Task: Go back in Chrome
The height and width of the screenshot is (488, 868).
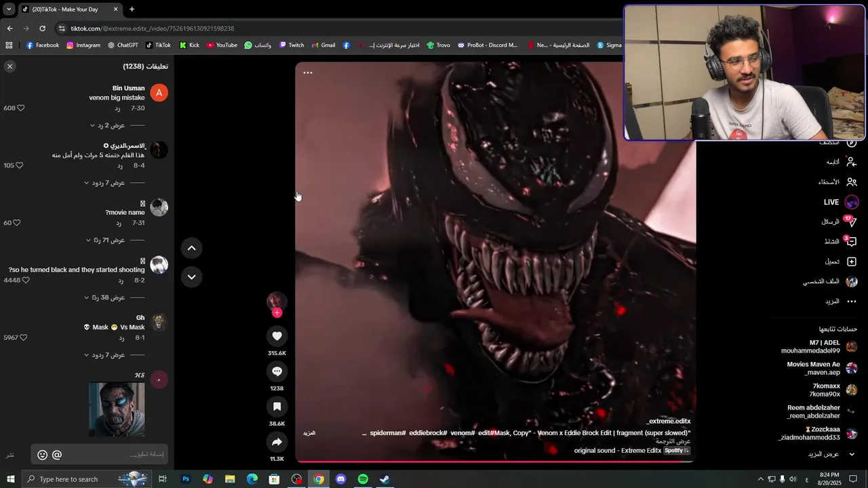Action: tap(9, 28)
